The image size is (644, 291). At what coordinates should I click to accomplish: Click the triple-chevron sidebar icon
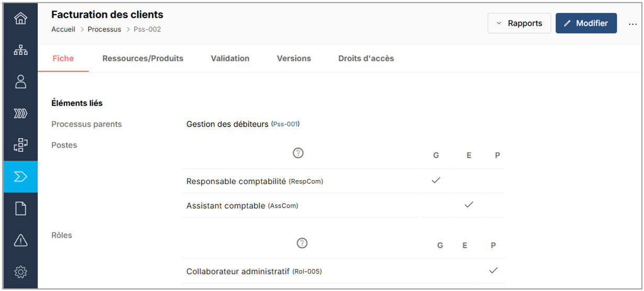20,114
